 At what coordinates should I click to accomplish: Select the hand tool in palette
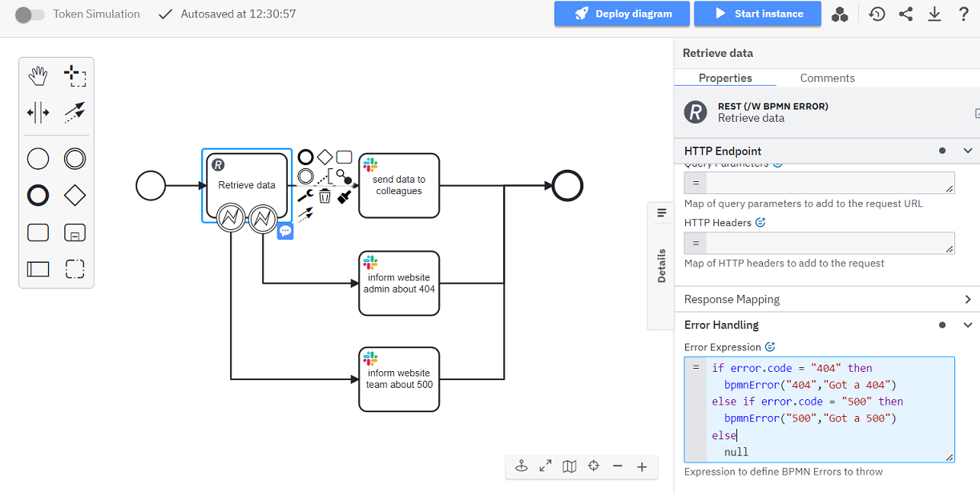(38, 77)
